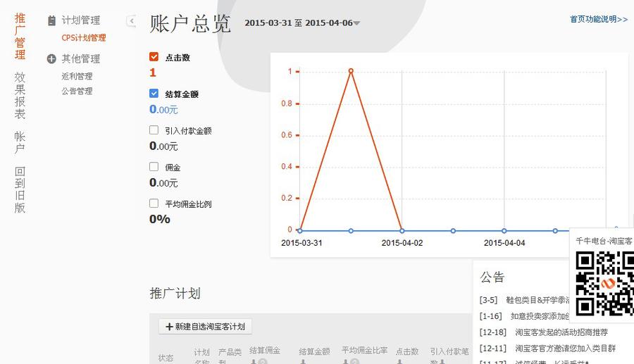Image resolution: width=634 pixels, height=364 pixels.
Task: Click the peak data point on the orange line
Action: point(351,71)
